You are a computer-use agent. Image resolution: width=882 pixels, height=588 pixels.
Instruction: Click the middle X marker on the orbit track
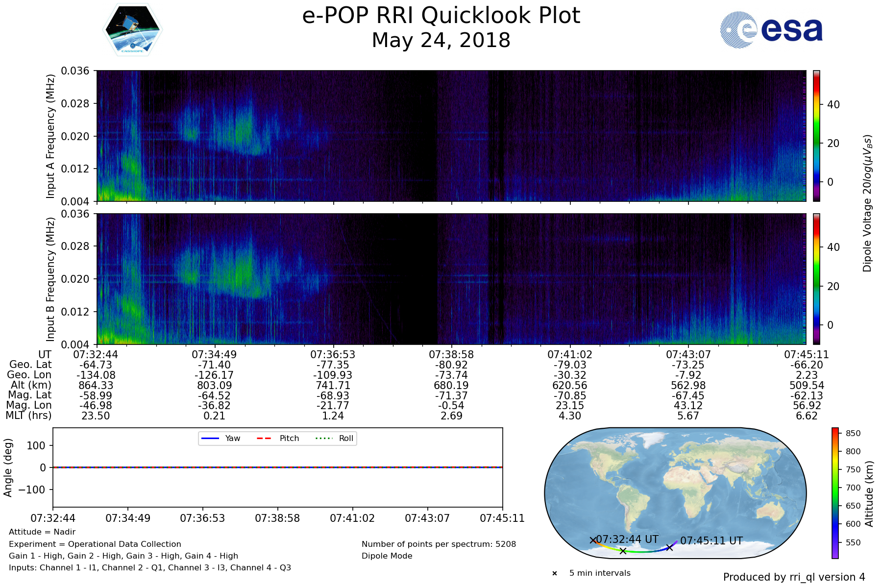[x=623, y=551]
